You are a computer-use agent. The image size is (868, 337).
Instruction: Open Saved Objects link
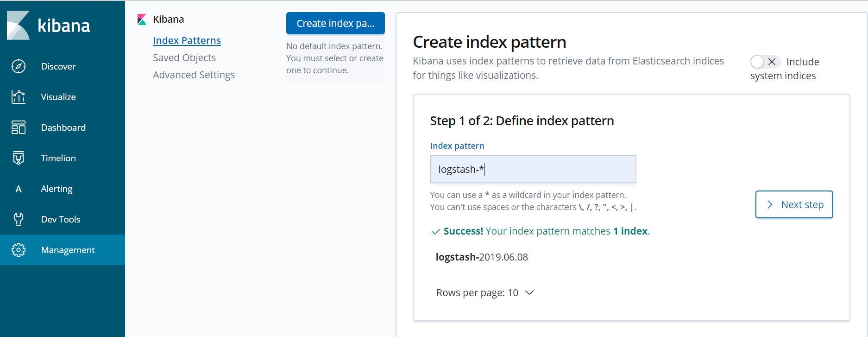184,58
